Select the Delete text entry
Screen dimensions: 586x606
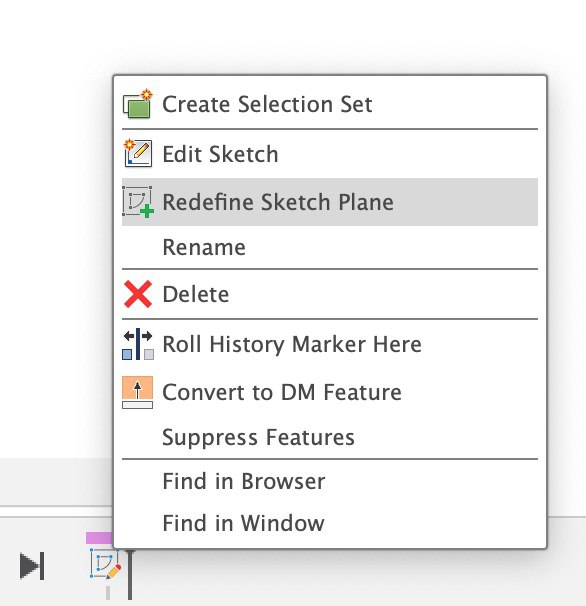pos(196,294)
